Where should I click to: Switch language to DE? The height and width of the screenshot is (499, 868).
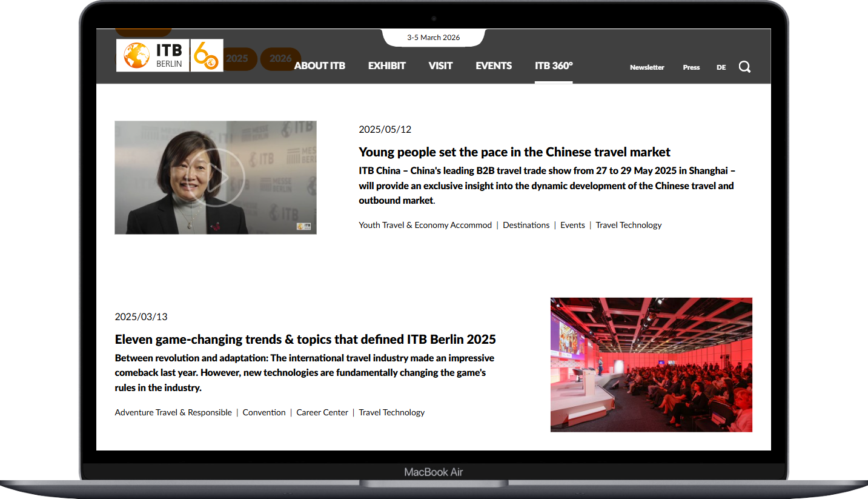point(721,67)
